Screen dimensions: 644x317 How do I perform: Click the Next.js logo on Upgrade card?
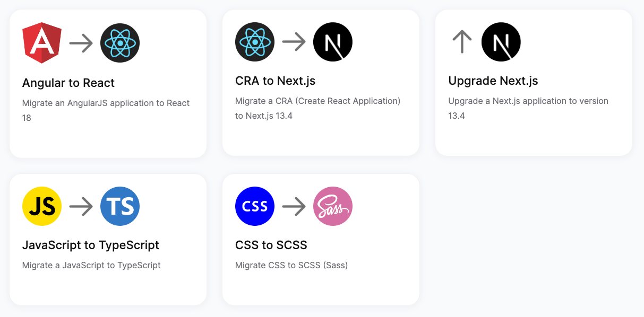click(500, 42)
